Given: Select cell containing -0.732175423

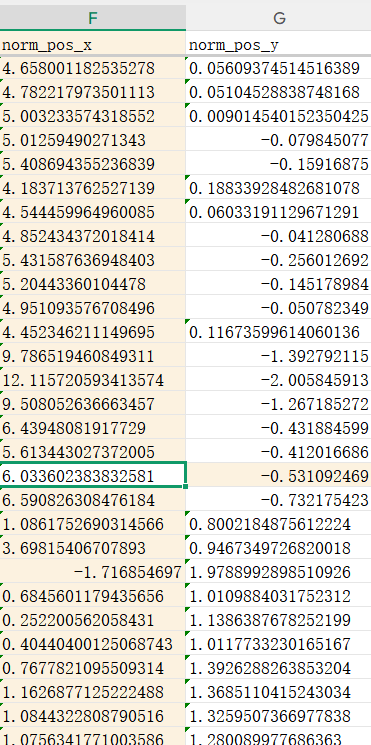Looking at the screenshot, I should pos(278,499).
